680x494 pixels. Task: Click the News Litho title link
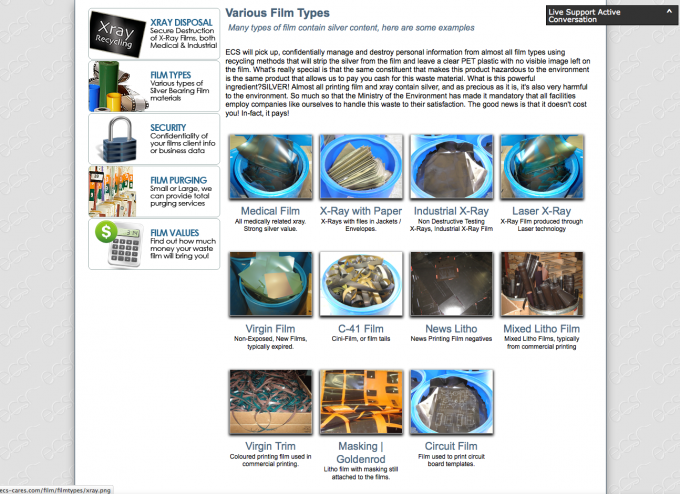(x=451, y=329)
